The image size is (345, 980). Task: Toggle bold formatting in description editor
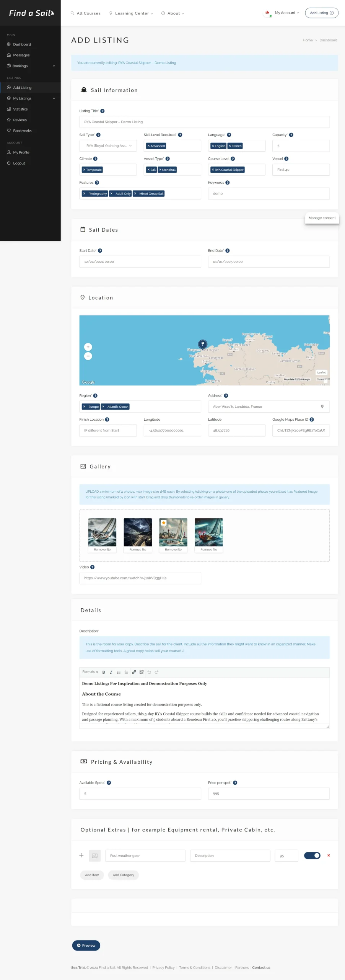(x=104, y=672)
